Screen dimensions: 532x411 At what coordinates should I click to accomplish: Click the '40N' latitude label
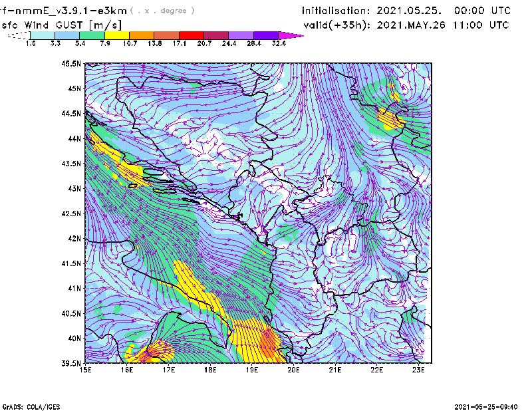point(74,339)
